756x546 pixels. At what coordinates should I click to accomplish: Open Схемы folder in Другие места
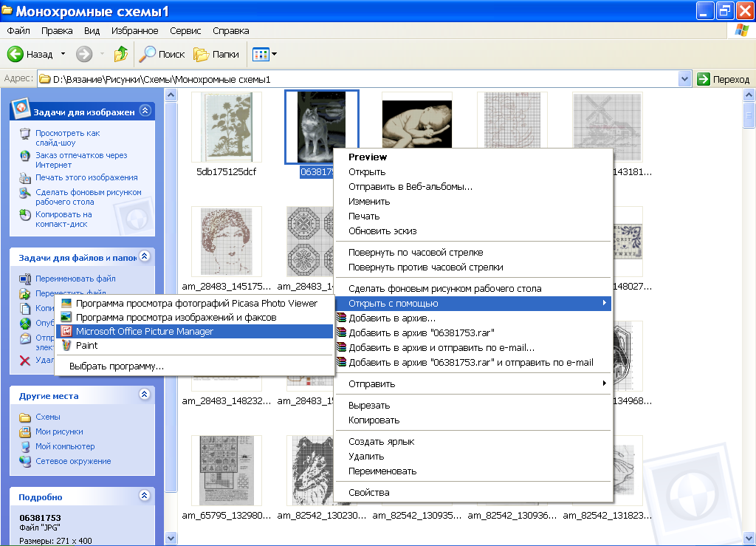click(x=48, y=417)
